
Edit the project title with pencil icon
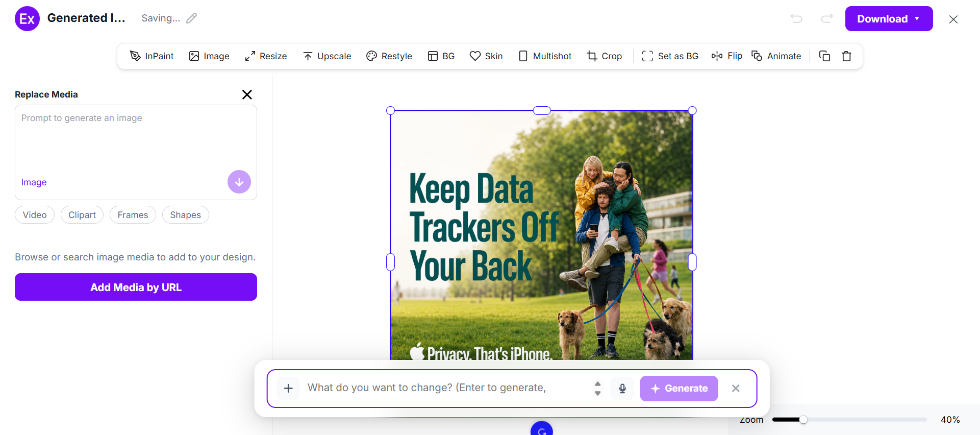(x=191, y=18)
